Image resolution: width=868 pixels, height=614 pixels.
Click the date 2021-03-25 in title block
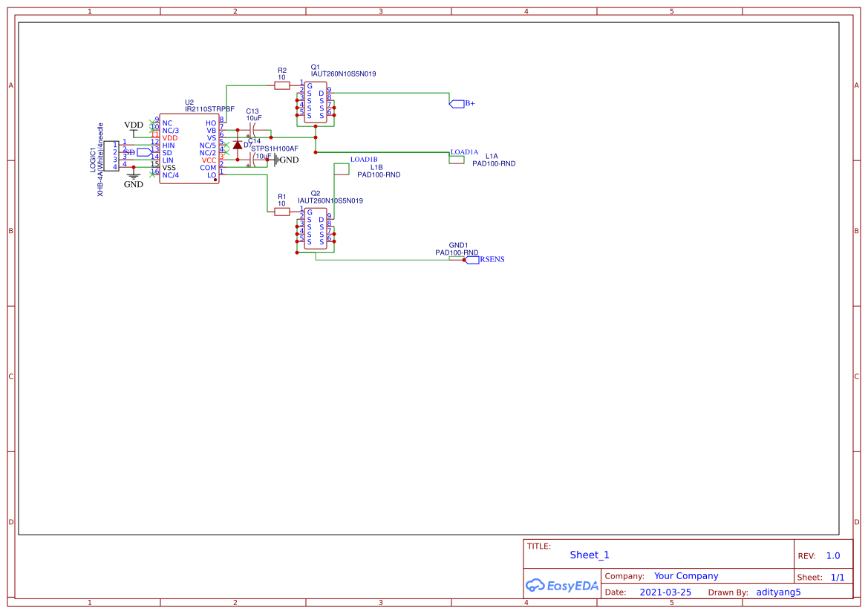pos(665,592)
